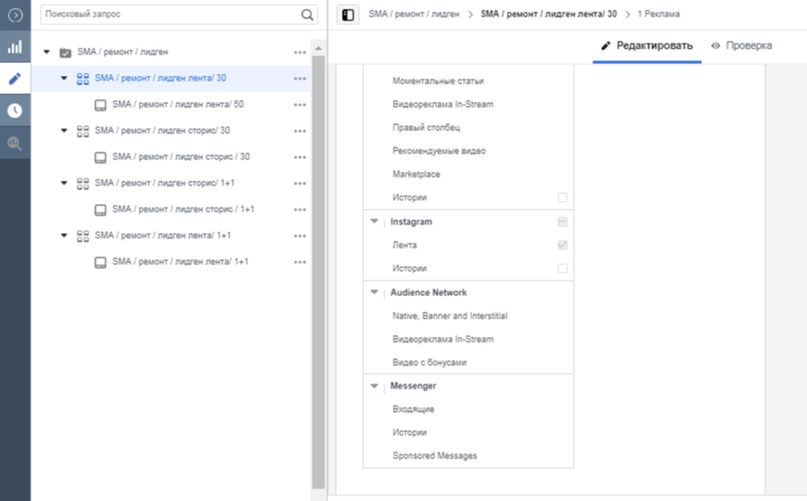
Task: Uncheck the Instagram Лента checkbox
Action: (x=562, y=245)
